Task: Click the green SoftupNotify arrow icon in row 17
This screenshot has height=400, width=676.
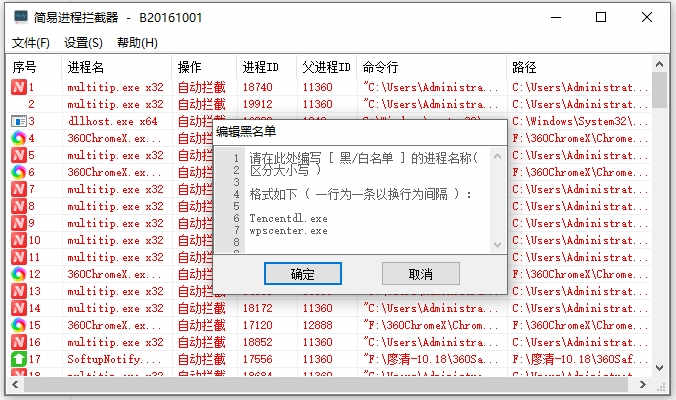Action: tap(19, 359)
